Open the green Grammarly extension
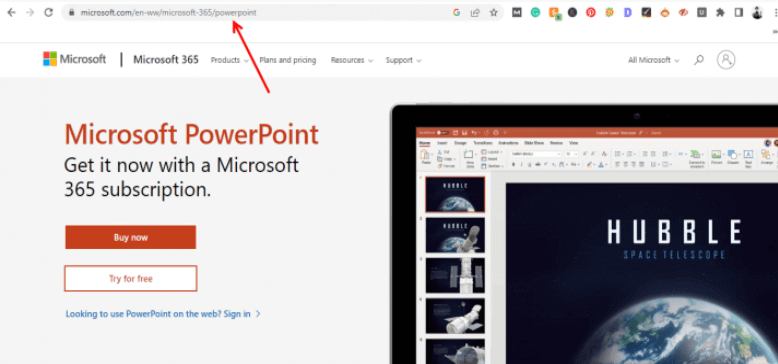The image size is (778, 364). pos(535,13)
